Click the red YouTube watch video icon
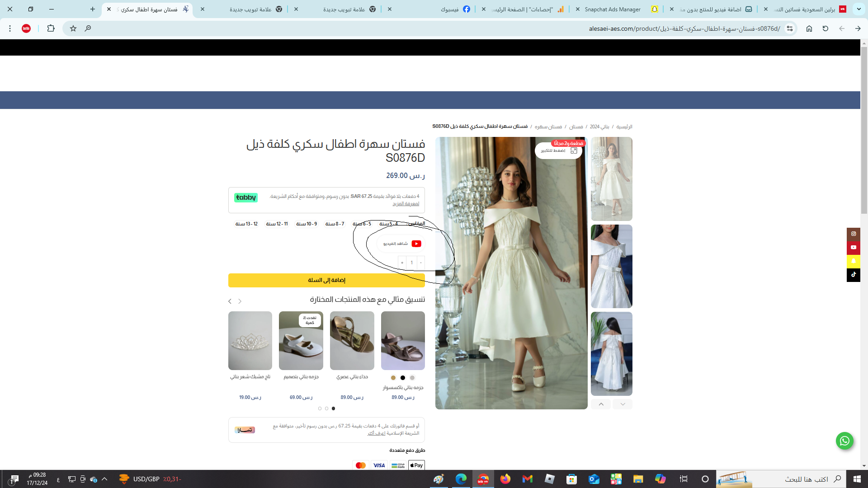Image resolution: width=868 pixels, height=488 pixels. 416,244
